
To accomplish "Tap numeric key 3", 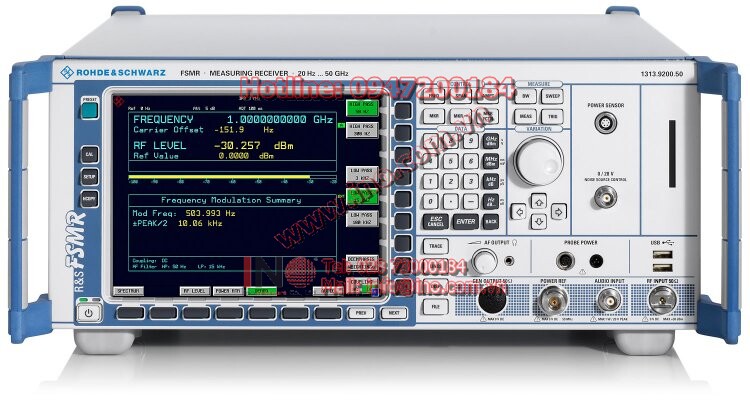I will (x=471, y=181).
